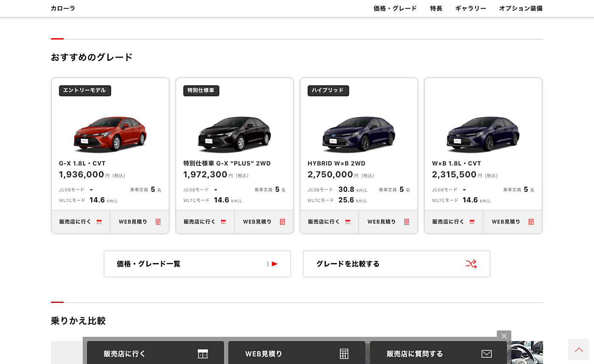Click black G-X PLUS car image
The height and width of the screenshot is (364, 594).
[x=235, y=134]
